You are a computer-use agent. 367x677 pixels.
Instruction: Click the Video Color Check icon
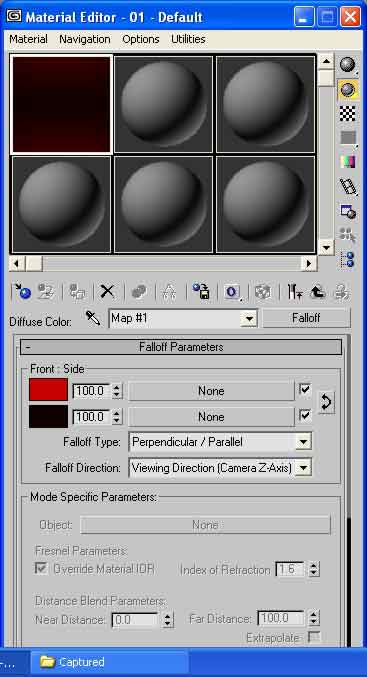pyautogui.click(x=348, y=162)
